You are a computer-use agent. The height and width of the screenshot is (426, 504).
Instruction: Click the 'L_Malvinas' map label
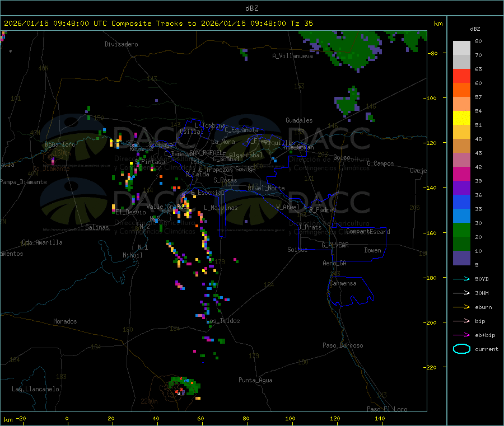point(221,208)
